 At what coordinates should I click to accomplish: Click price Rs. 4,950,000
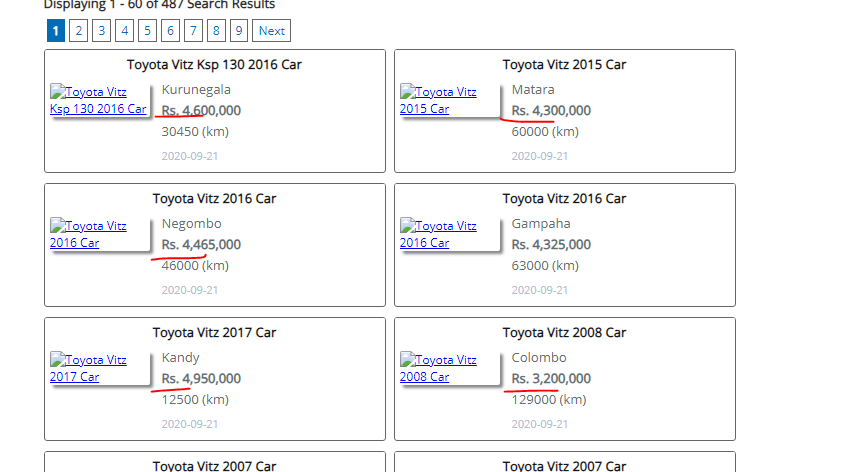pos(201,378)
